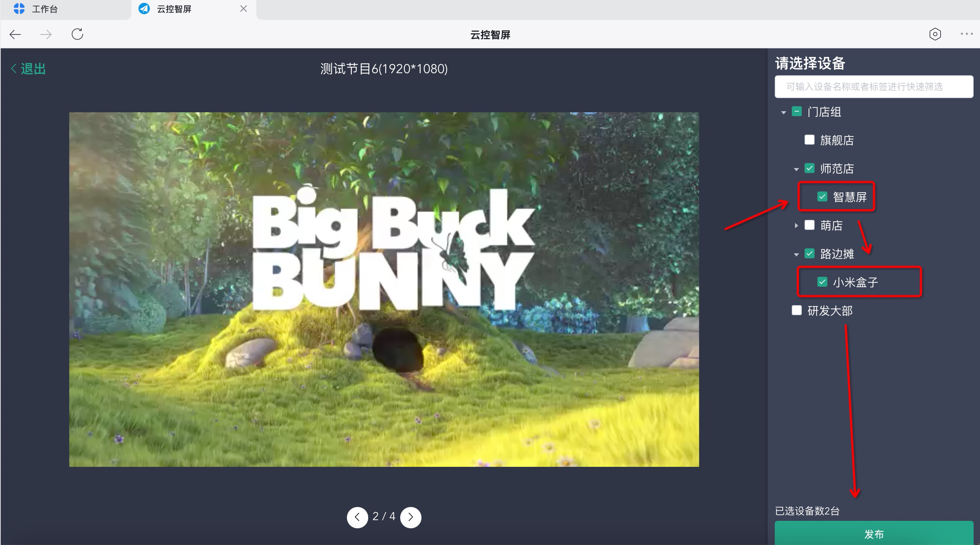This screenshot has width=980, height=545.
Task: Reload the page with the refresh icon
Action: coord(77,34)
